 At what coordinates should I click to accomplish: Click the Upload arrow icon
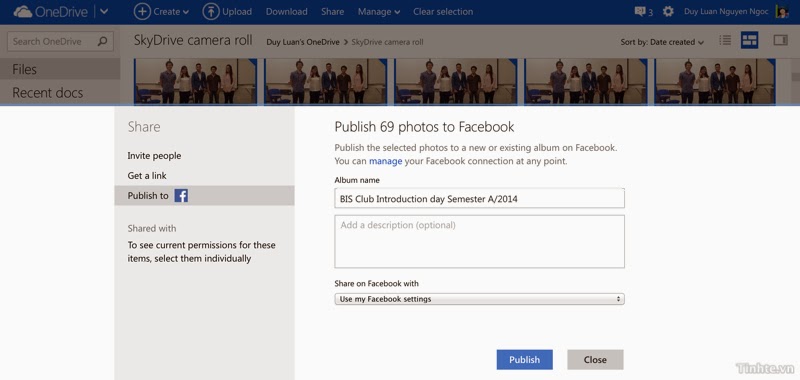[x=211, y=11]
